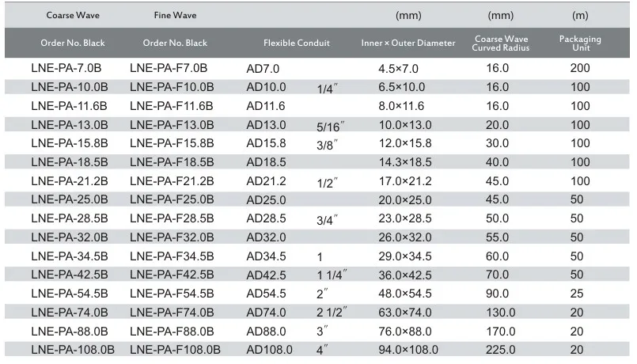The height and width of the screenshot is (364, 637).
Task: Click the Packaging Unit header
Action: pos(580,43)
